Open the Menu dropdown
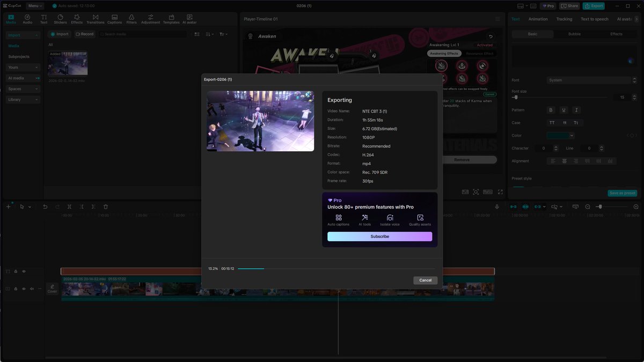 pyautogui.click(x=35, y=6)
